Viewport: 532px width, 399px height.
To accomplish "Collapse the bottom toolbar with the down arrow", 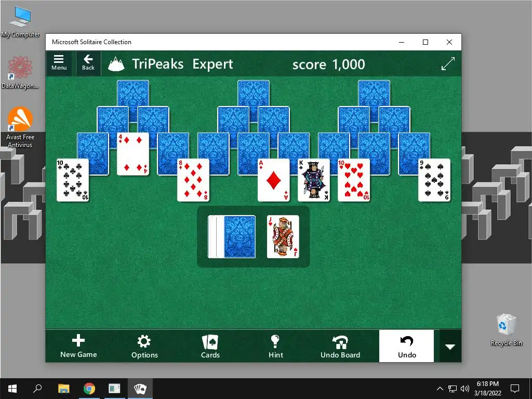I will pos(450,347).
